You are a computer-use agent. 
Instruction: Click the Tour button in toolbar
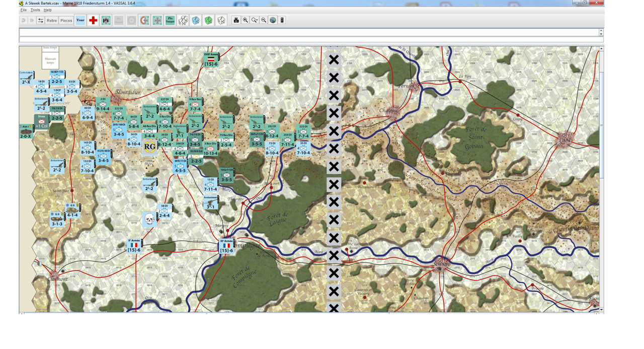coord(80,20)
